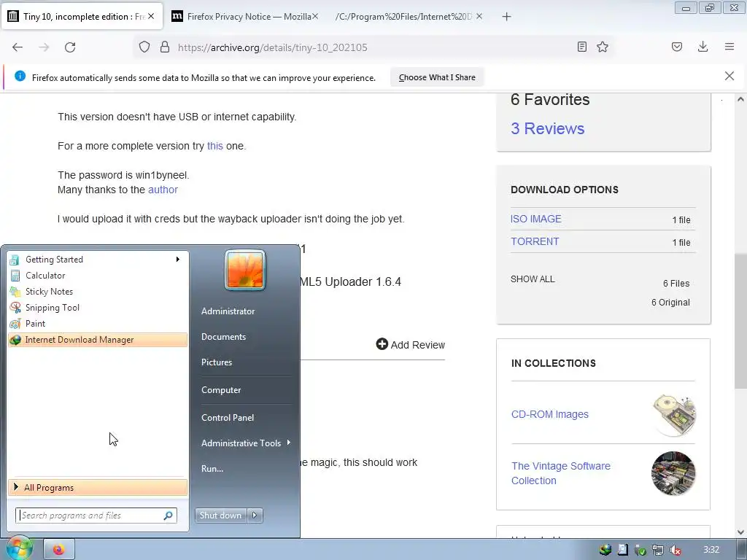Click Add Review with plus icon
Viewport: 747px width, 560px height.
click(410, 344)
